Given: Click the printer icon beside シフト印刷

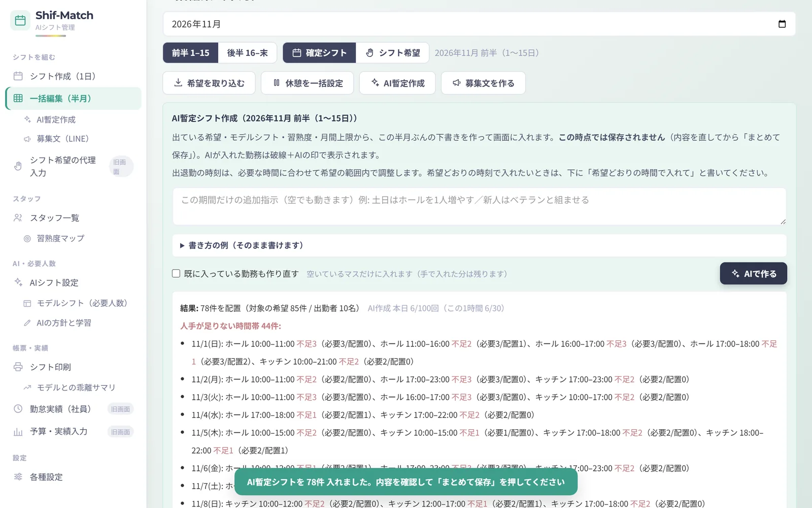Looking at the screenshot, I should coord(18,367).
